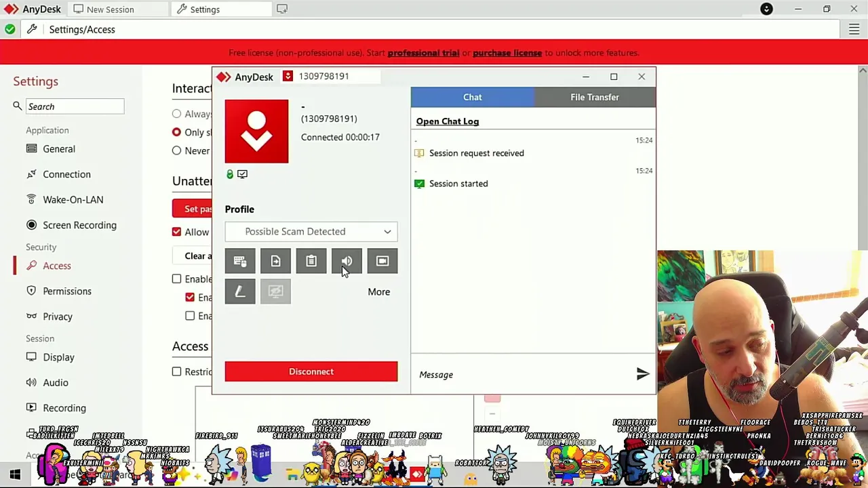Toggle the file transfer permission icon

point(275,261)
